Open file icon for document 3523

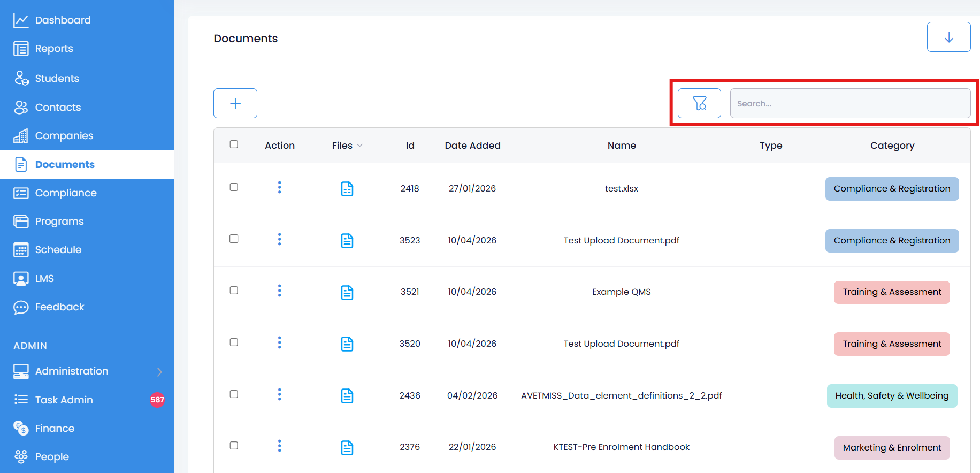[347, 241]
